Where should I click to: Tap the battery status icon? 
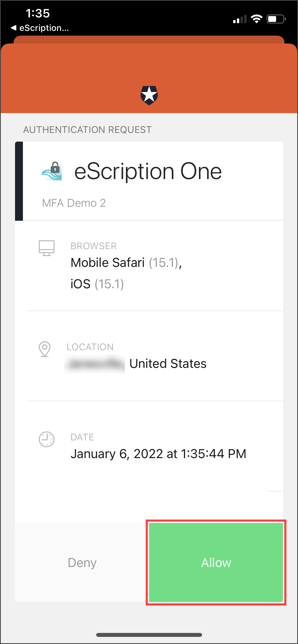276,19
